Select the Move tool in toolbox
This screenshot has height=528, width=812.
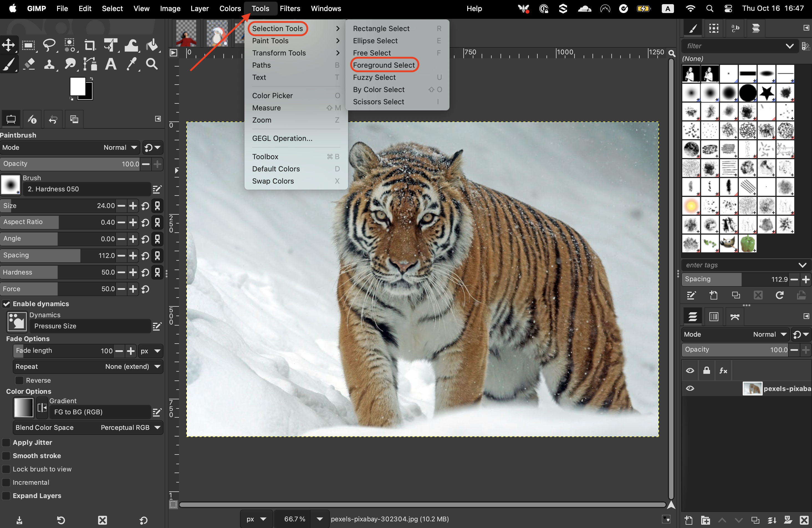(9, 45)
